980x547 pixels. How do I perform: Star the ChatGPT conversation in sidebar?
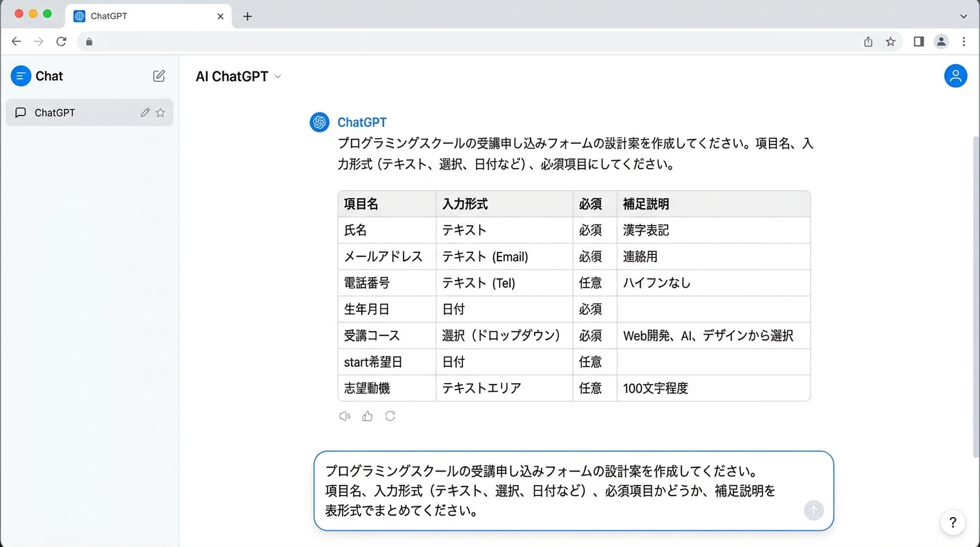pos(160,113)
